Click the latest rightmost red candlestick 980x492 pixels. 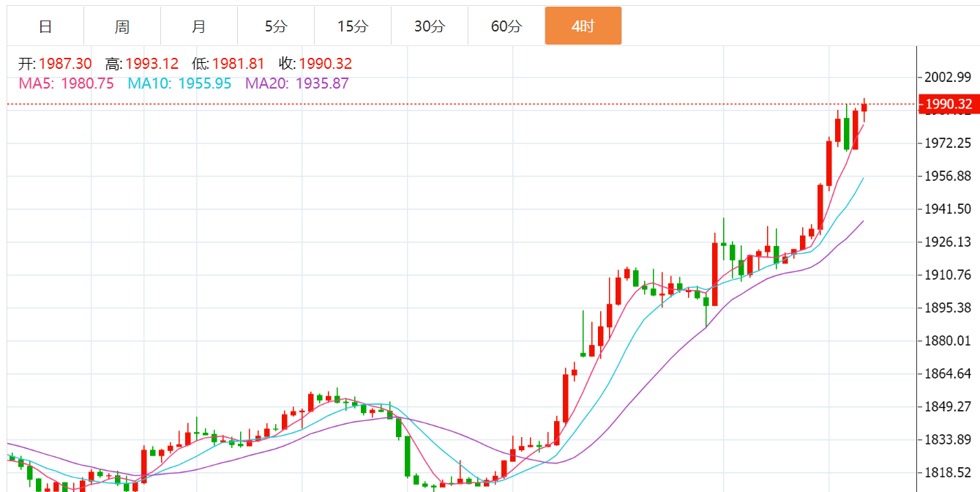coord(864,108)
